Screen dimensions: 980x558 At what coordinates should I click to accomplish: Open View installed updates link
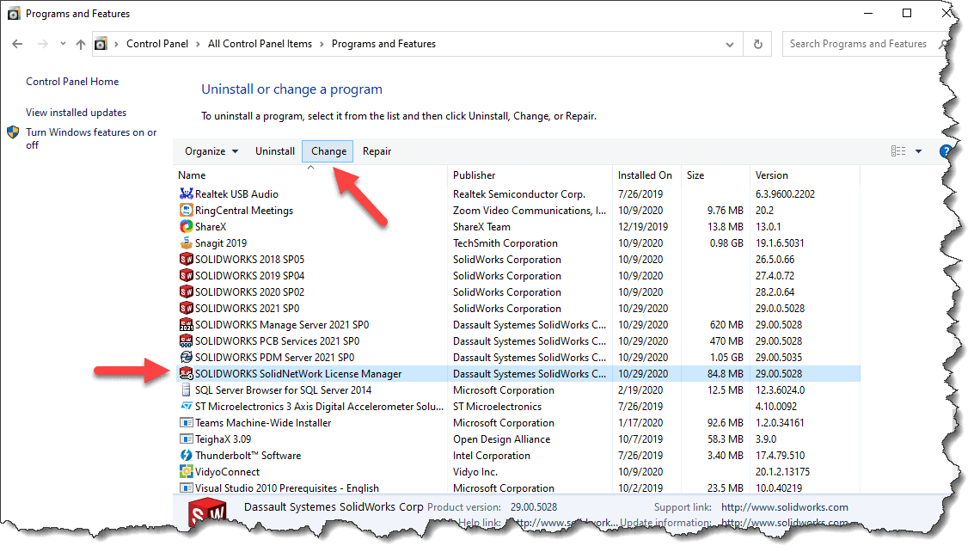76,113
